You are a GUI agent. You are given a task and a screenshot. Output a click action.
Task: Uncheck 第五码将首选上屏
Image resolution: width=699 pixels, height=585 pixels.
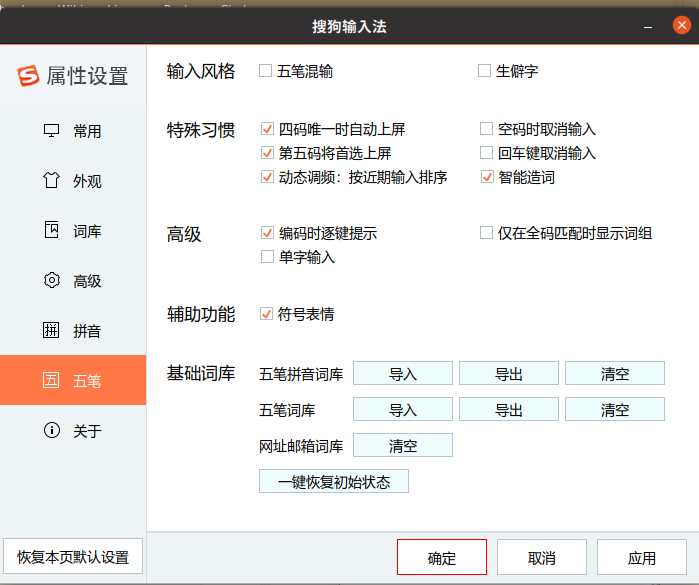pyautogui.click(x=267, y=153)
